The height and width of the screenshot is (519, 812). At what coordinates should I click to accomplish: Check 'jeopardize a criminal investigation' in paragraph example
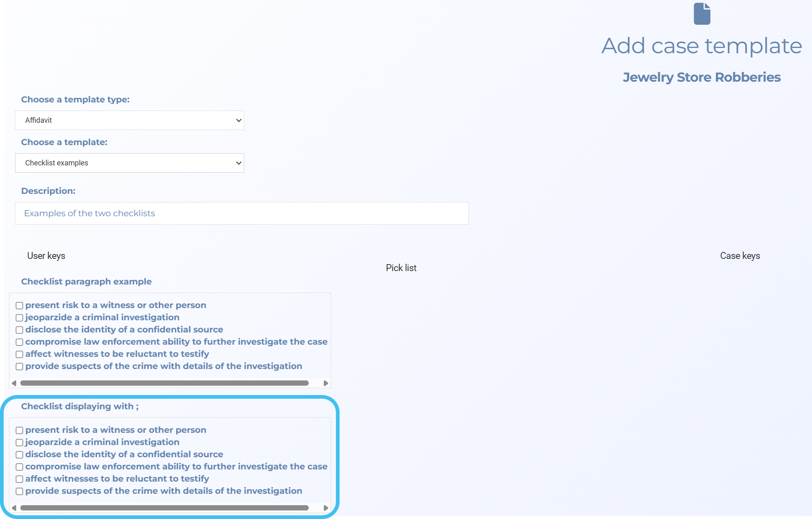point(19,318)
